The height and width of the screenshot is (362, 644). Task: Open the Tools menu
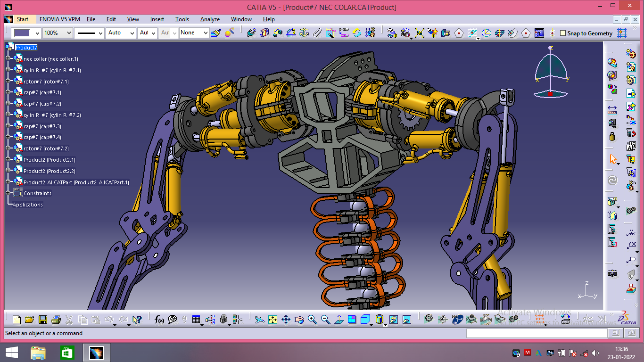[182, 19]
